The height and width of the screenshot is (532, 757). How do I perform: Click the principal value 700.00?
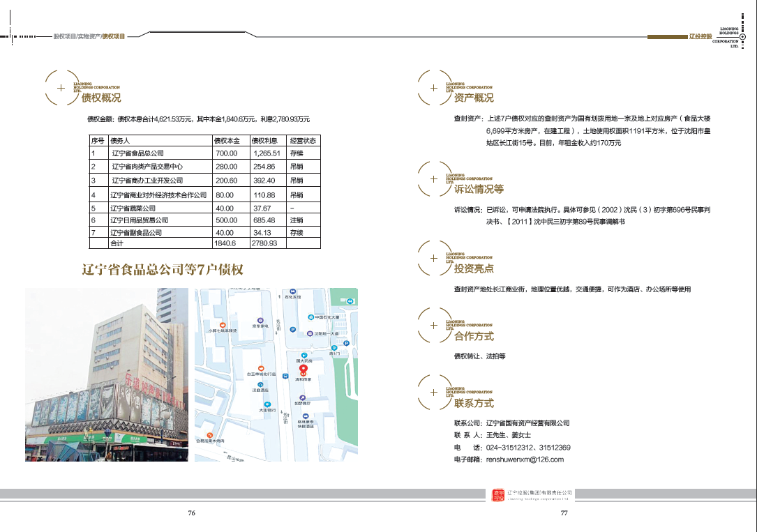coord(227,153)
